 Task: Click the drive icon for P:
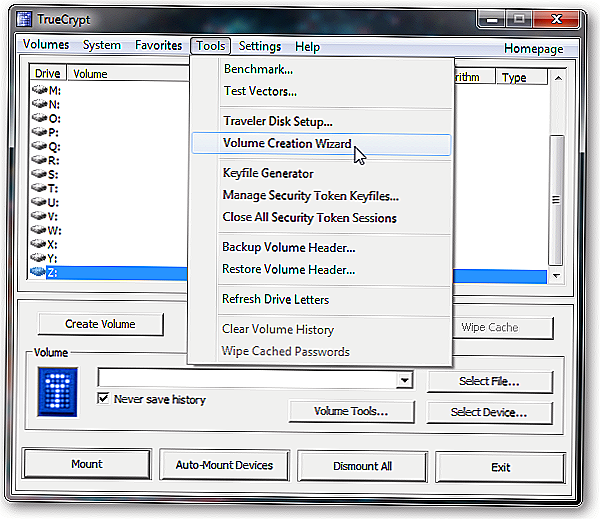pyautogui.click(x=40, y=132)
